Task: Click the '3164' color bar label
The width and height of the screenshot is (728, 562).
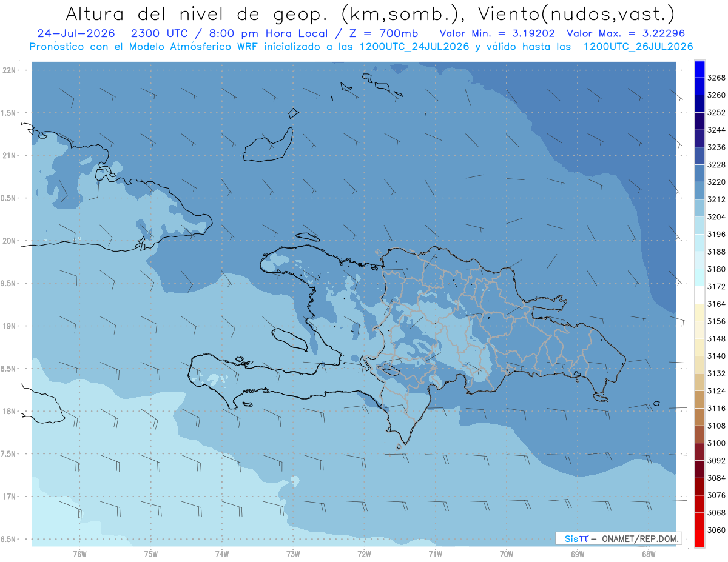Action: [x=716, y=304]
